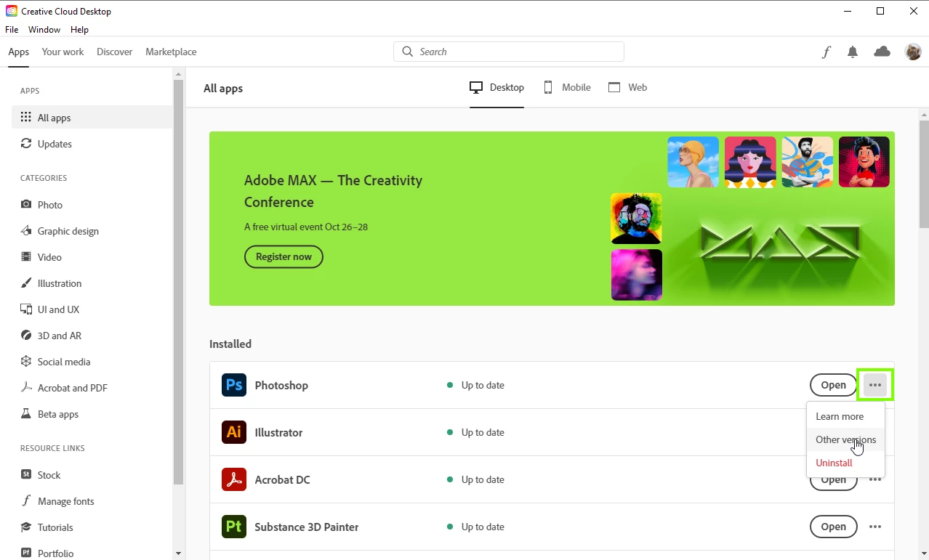Switch to the Discover tab
Screen dimensions: 929x560
[115, 52]
